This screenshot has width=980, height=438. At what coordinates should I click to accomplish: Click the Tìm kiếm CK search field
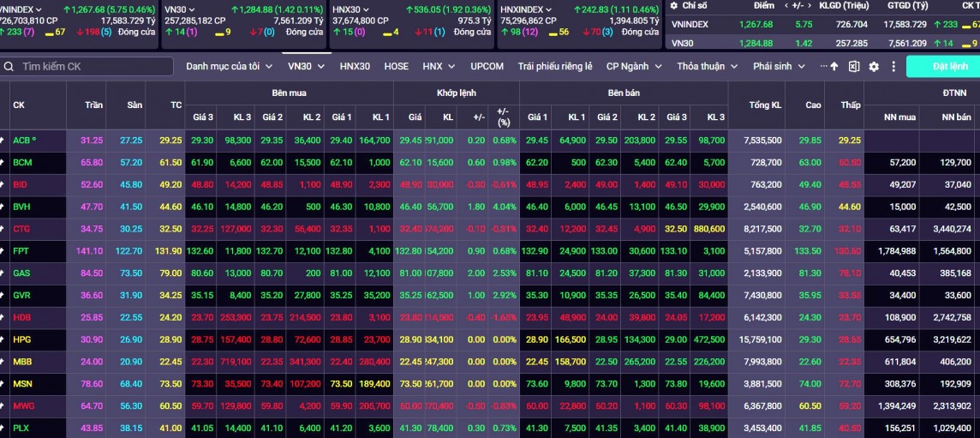point(86,67)
